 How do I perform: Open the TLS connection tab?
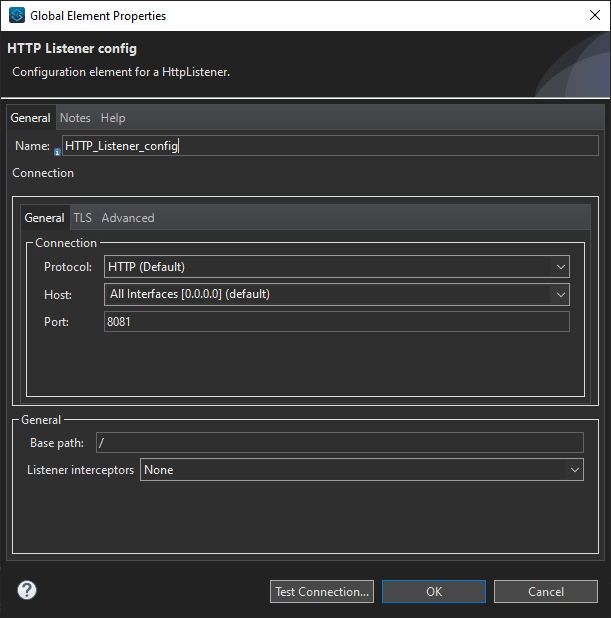coord(82,218)
